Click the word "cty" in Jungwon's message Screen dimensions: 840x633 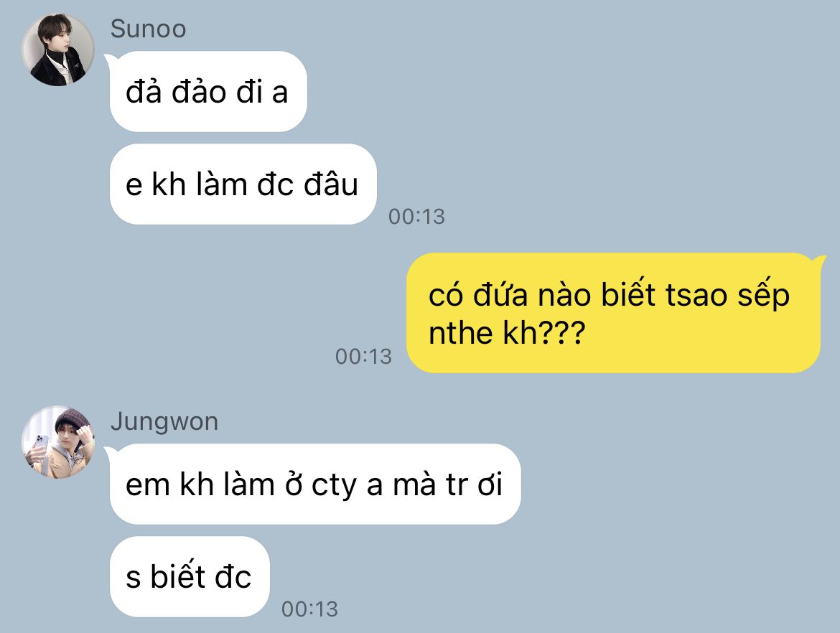click(x=335, y=487)
